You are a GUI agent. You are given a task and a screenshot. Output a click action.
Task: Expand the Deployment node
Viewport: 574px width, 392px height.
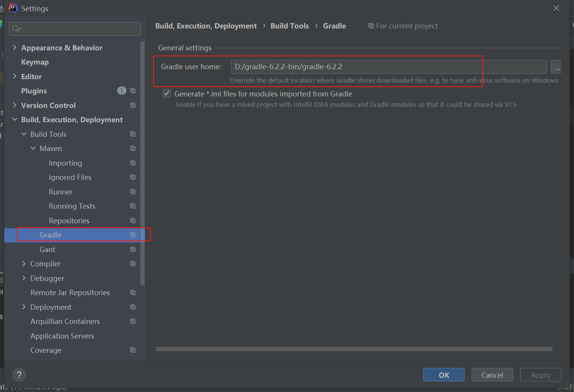24,307
